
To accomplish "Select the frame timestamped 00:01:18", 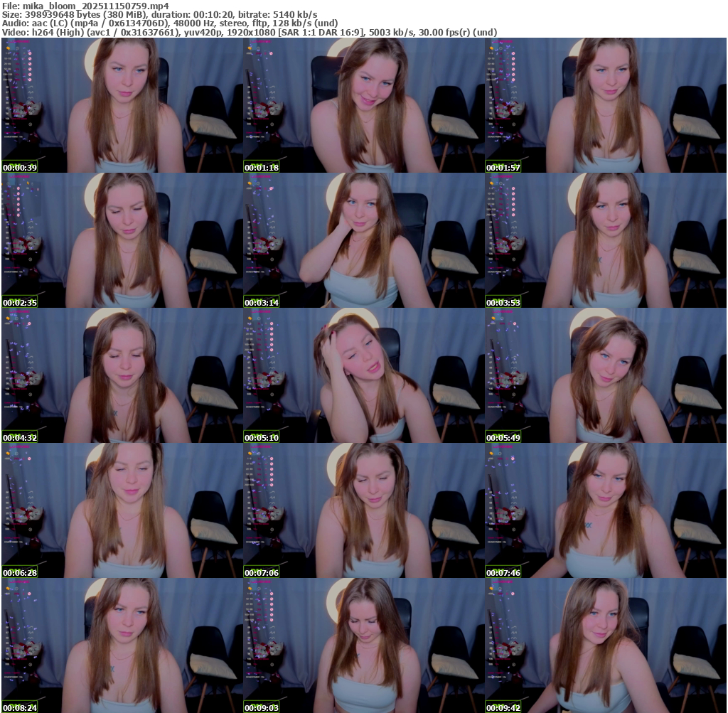I will pos(363,105).
